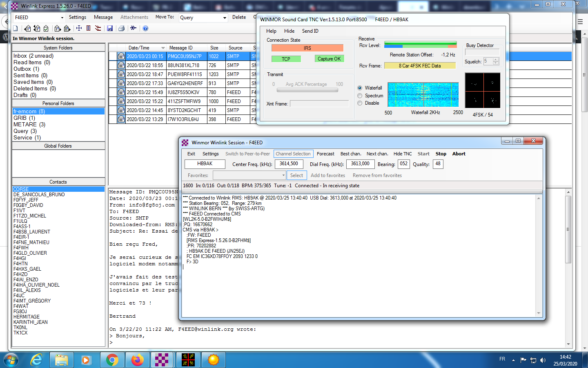Image resolution: width=588 pixels, height=368 pixels.
Task: Open the callsign selector showing F4EED
Action: click(x=62, y=18)
